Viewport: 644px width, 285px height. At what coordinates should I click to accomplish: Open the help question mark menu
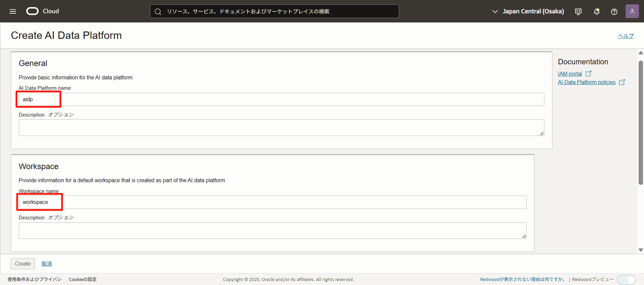[x=614, y=12]
